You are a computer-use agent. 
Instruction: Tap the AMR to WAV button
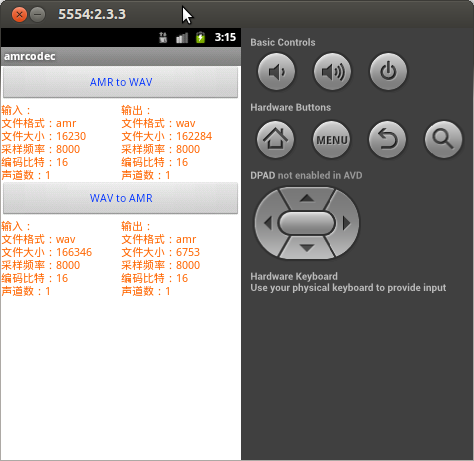click(x=120, y=82)
